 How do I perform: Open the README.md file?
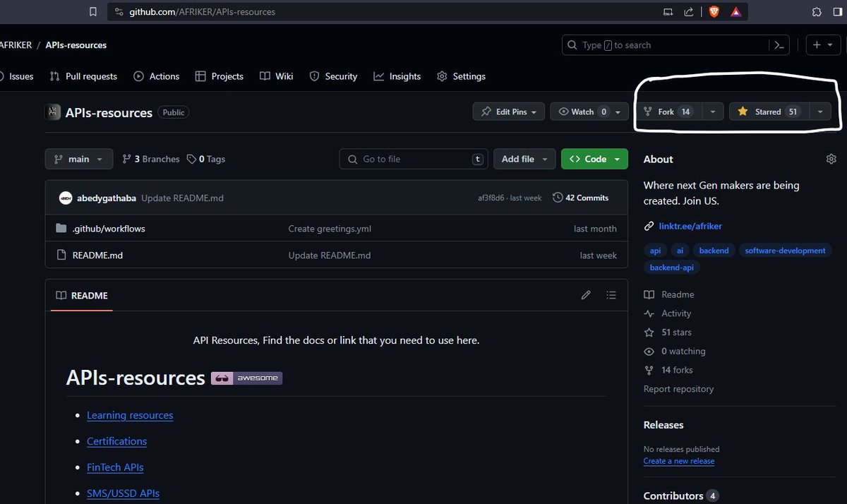point(97,255)
